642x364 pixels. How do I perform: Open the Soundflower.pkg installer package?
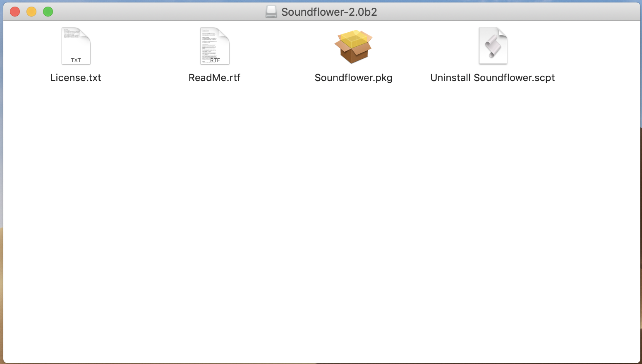(x=354, y=46)
